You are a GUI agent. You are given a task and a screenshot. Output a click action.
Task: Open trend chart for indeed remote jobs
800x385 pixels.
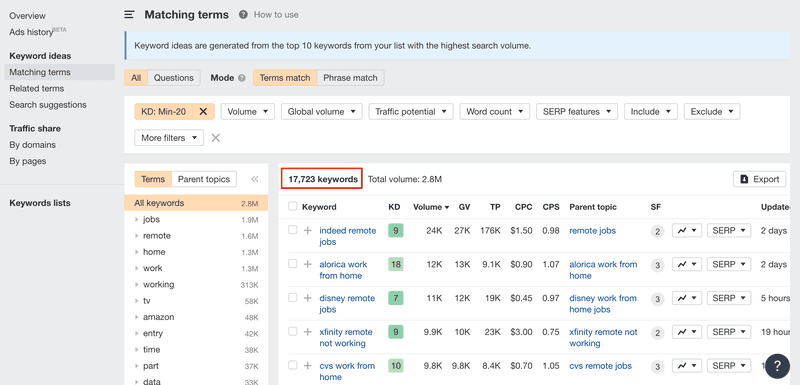point(687,230)
